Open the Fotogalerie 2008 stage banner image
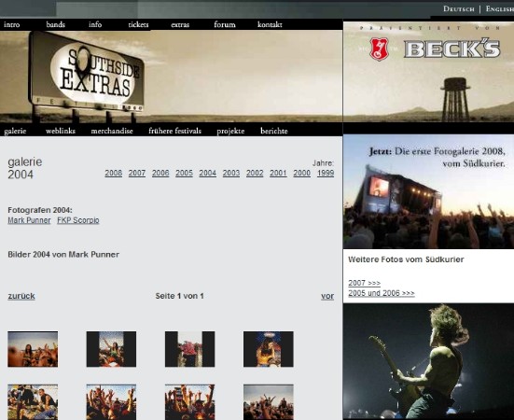514x420 pixels. [428, 191]
